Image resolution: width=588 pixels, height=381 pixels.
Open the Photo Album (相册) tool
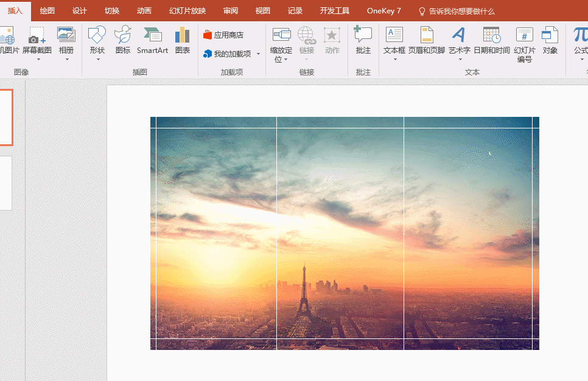pos(66,36)
